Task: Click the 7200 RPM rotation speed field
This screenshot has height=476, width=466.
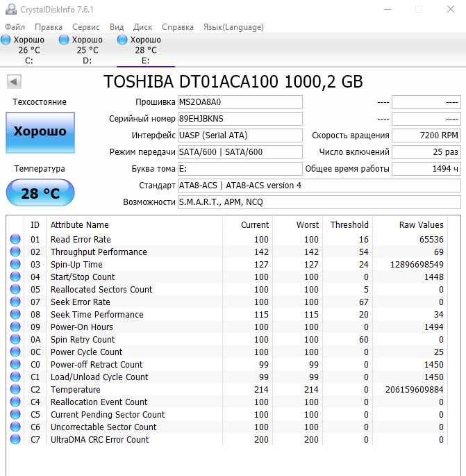Action: pyautogui.click(x=426, y=136)
